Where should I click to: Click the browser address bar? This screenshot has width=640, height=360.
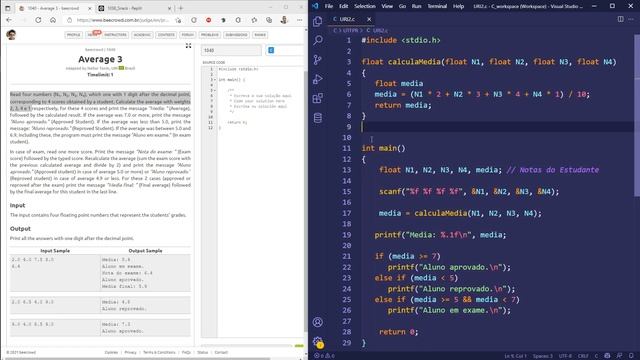122,20
